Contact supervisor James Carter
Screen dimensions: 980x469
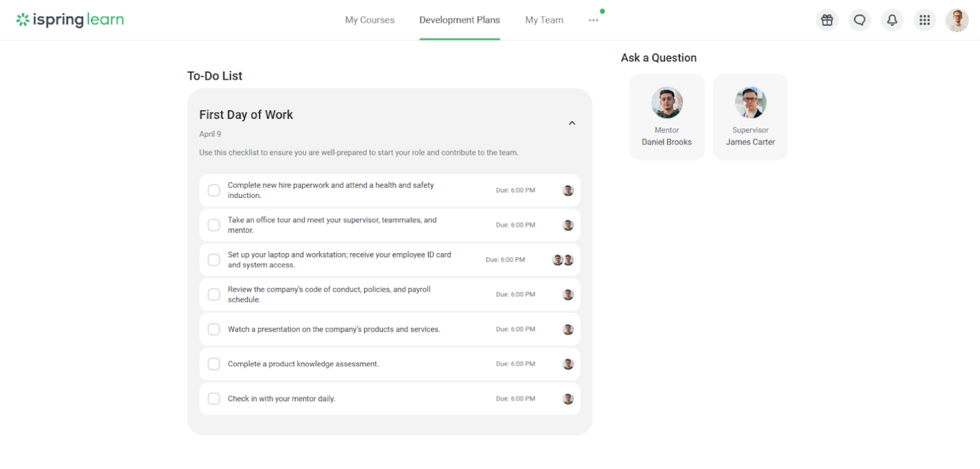750,117
